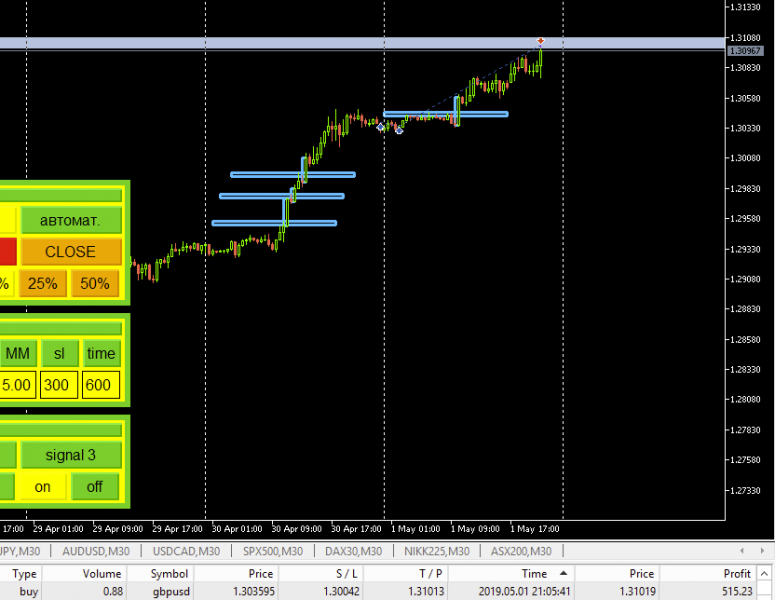
Task: Click the 515.23 profit value
Action: click(737, 591)
